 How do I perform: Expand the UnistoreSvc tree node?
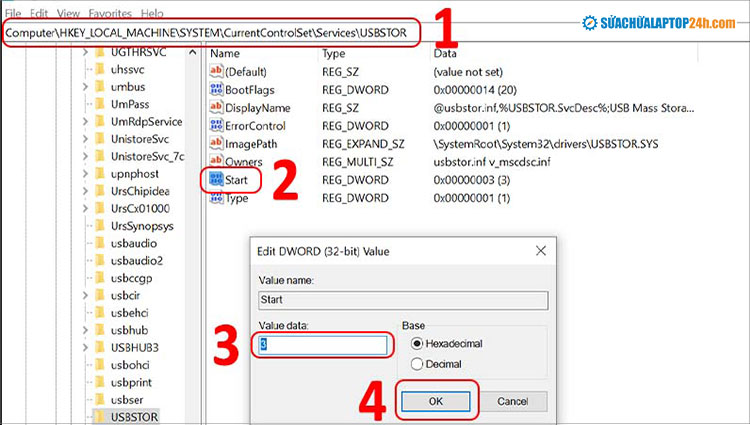[x=85, y=139]
